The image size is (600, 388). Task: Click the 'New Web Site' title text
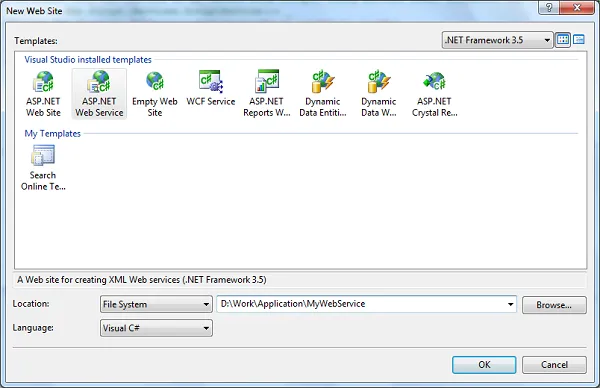coord(34,11)
